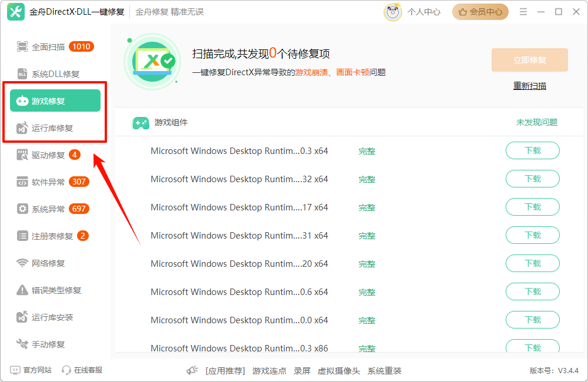The image size is (588, 382).
Task: Open the hamburger menu
Action: pyautogui.click(x=523, y=11)
